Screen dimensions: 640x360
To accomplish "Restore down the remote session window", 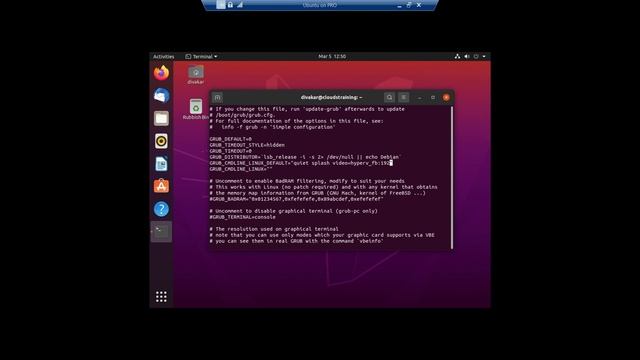I will 409,5.
